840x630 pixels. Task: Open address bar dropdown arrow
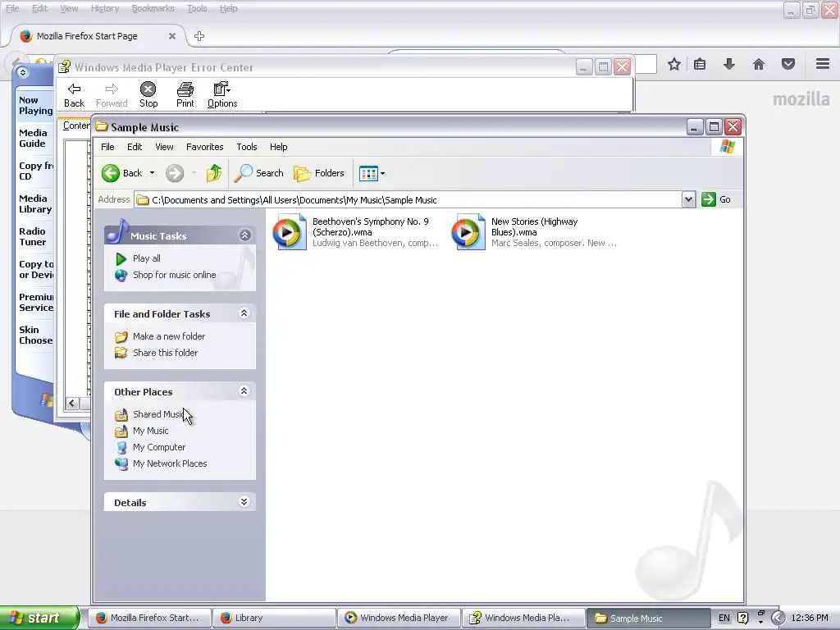point(688,200)
